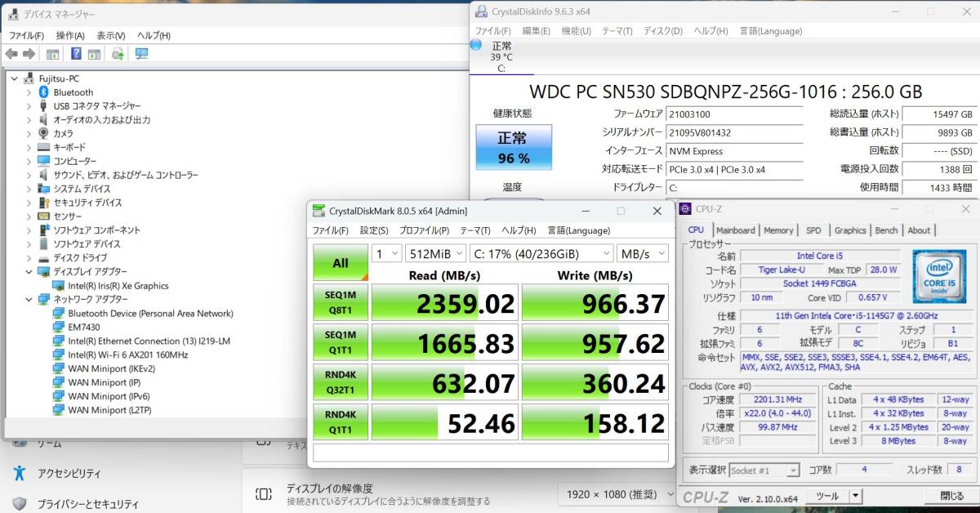
Task: Open the 1920 × 1080 resolution dropdown
Action: coord(617,494)
